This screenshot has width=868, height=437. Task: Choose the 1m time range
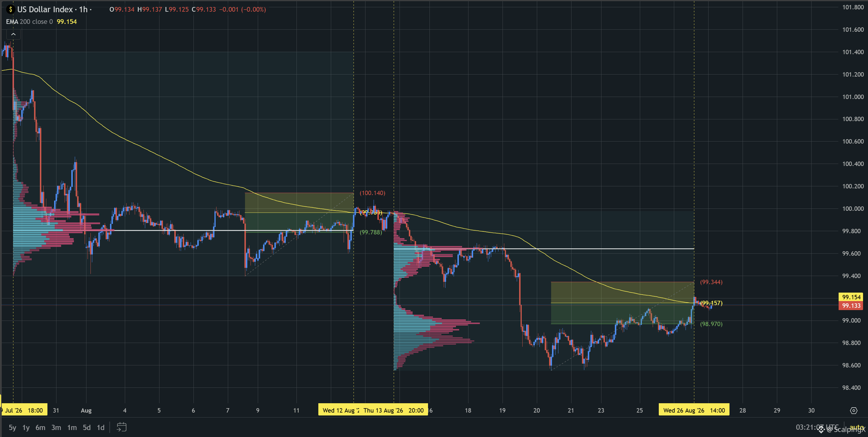tap(72, 428)
